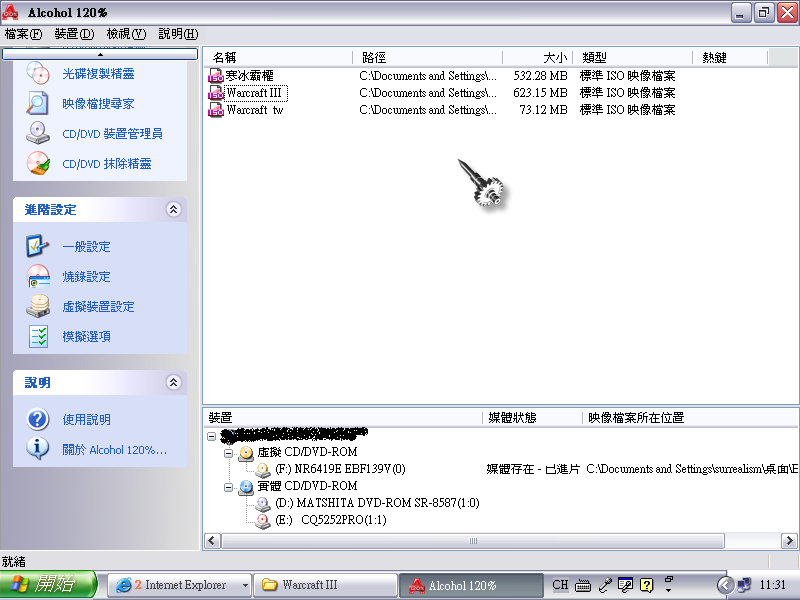Image resolution: width=800 pixels, height=600 pixels.
Task: Click the 一般設定 checkmark icon
Action: click(x=38, y=246)
